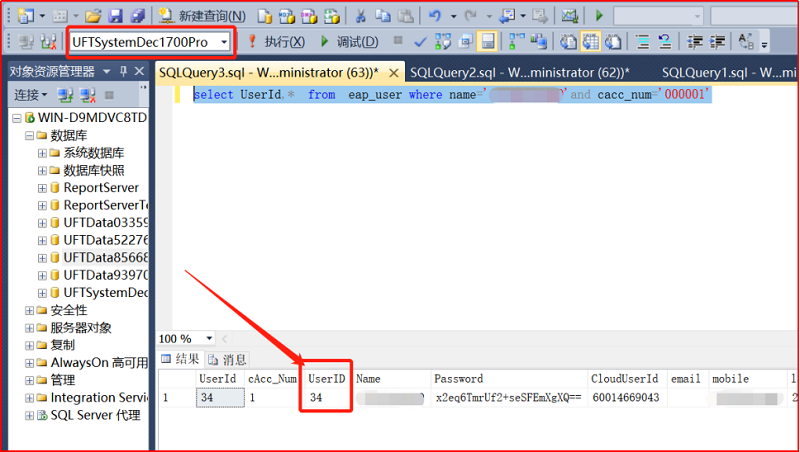Click the parse checkmark icon

[420, 42]
